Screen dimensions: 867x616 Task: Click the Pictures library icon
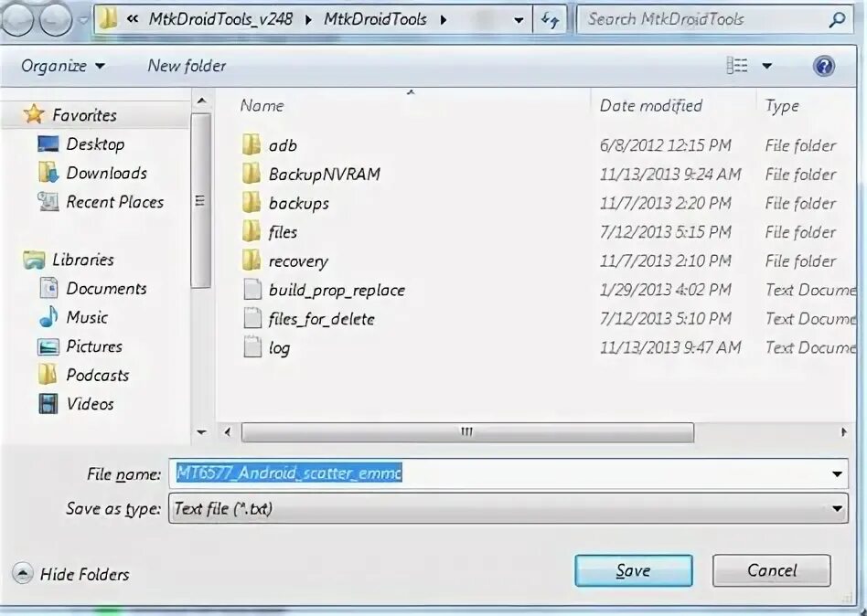click(x=48, y=346)
